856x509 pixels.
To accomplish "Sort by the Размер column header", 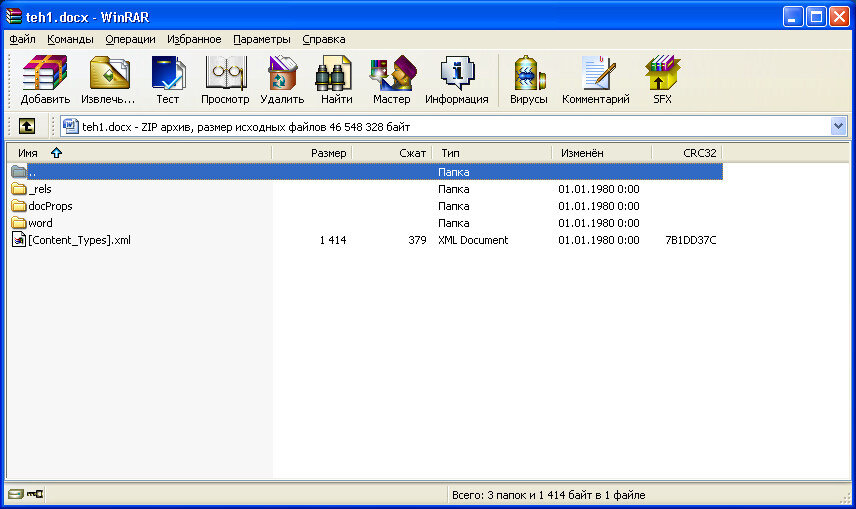I will 312,153.
